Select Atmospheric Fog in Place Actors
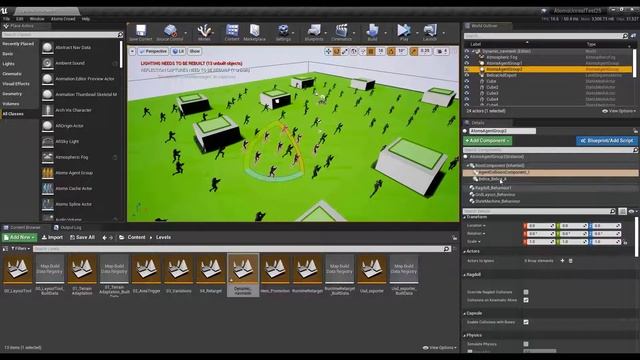The height and width of the screenshot is (360, 640). point(71,157)
